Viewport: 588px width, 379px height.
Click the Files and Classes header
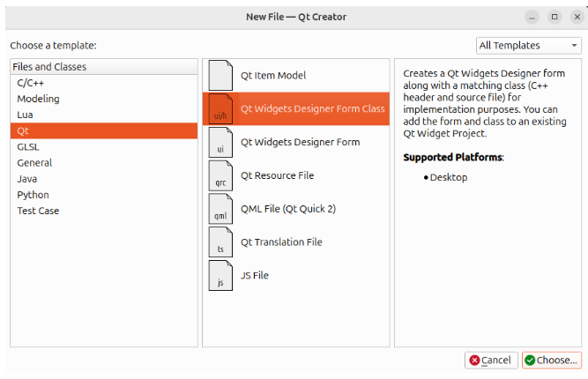[x=104, y=67]
